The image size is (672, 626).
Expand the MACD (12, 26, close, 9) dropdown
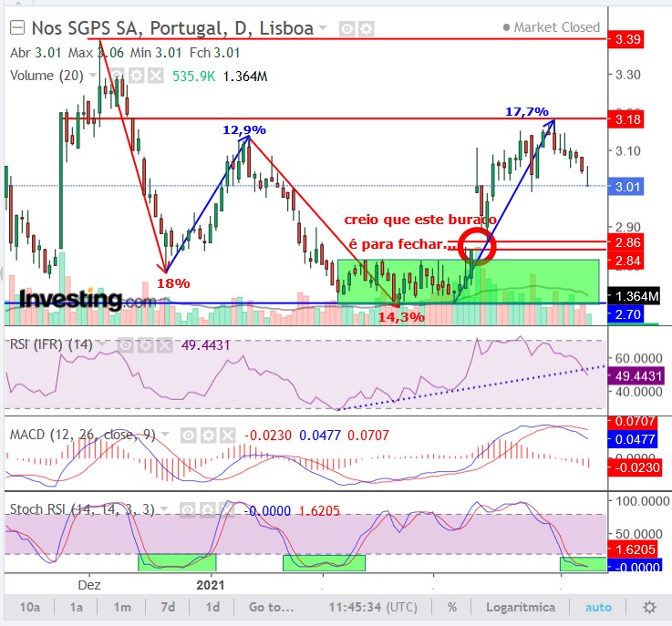point(164,435)
